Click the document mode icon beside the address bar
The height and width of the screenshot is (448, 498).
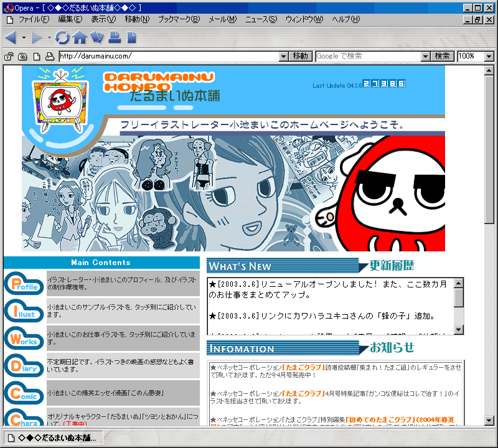pyautogui.click(x=37, y=57)
